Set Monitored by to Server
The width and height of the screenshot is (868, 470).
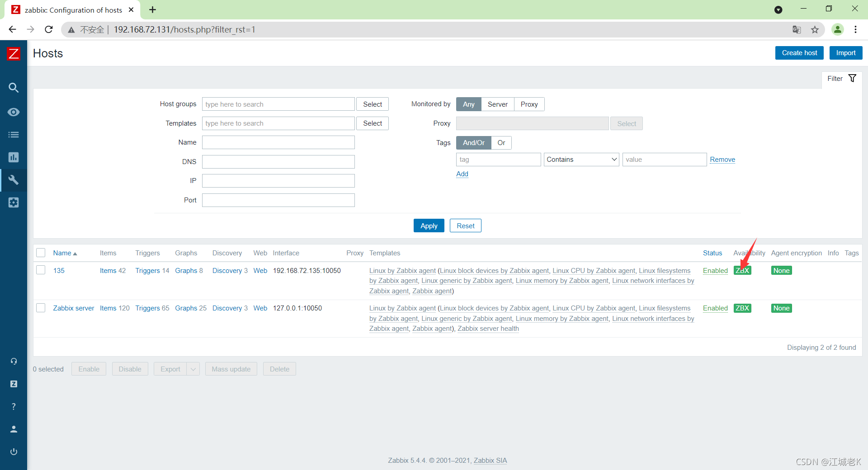[x=497, y=104]
